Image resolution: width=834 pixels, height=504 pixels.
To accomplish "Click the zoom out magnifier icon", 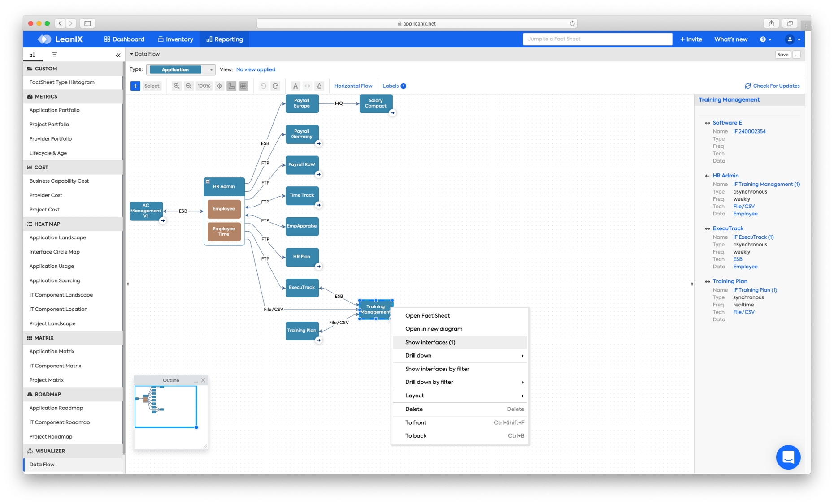I will pyautogui.click(x=188, y=86).
